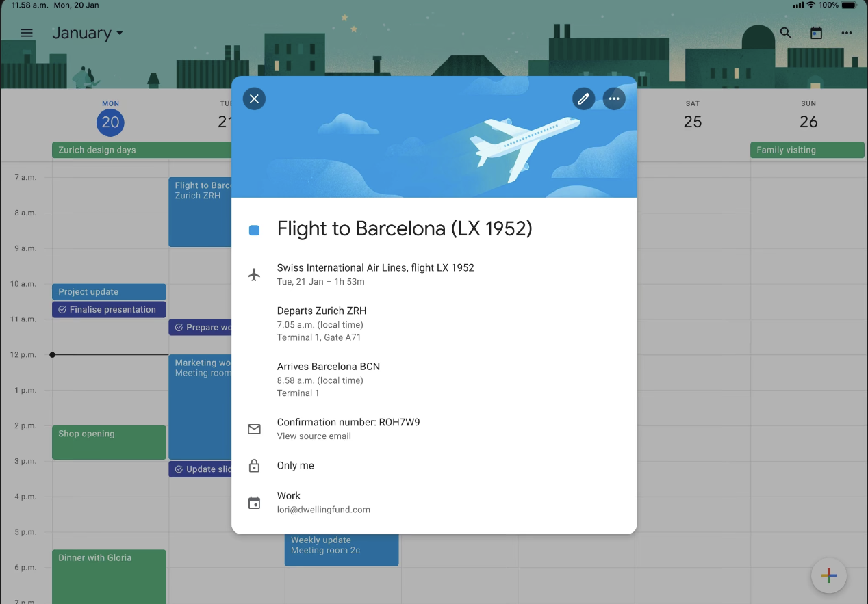
Task: Open the Shop opening event
Action: coord(109,443)
